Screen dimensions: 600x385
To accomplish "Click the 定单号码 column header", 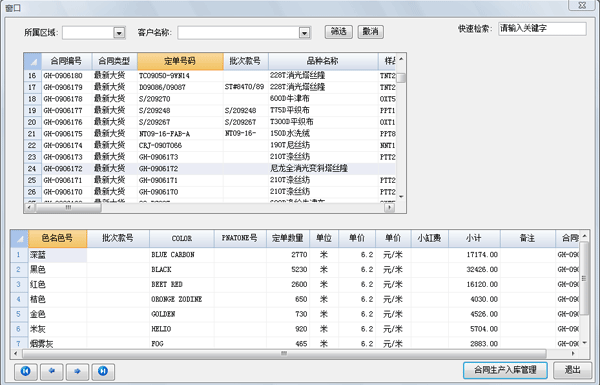I will click(180, 61).
